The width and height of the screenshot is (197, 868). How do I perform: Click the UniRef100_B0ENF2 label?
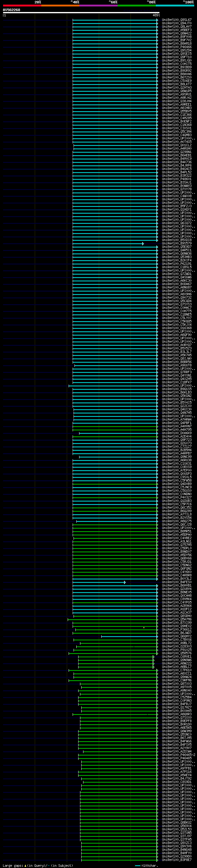[177, 122]
